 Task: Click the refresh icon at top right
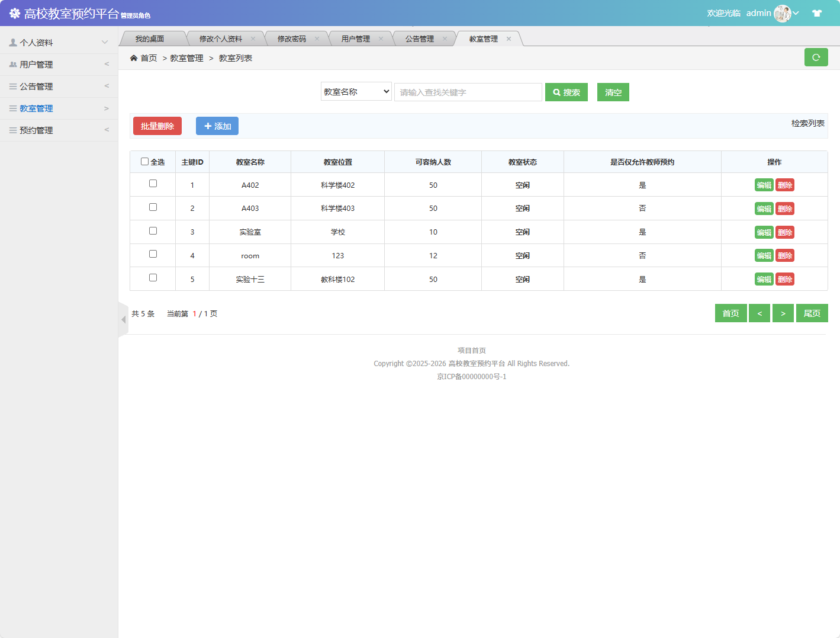click(x=816, y=57)
